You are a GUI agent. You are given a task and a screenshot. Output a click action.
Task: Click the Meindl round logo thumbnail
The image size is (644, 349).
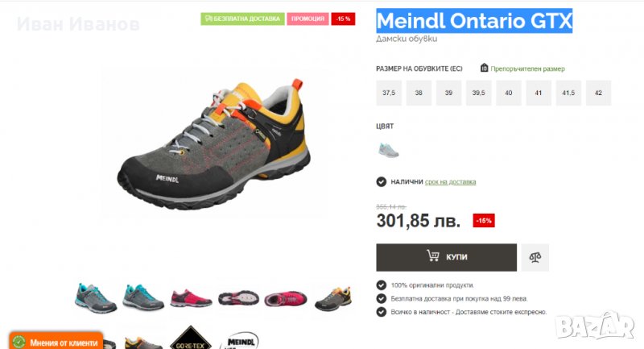240,340
